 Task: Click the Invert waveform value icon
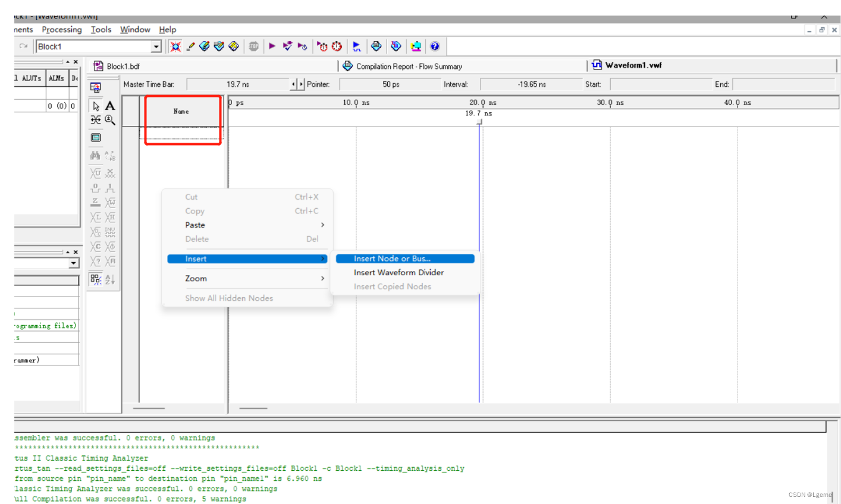point(111,232)
